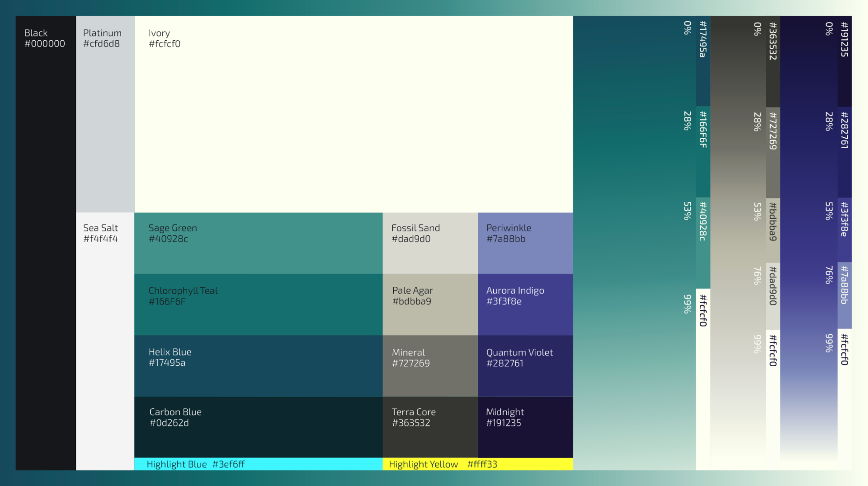Screen dimensions: 868x486
Task: Choose the Ivory #fcfcf0 swatch
Action: [x=354, y=114]
